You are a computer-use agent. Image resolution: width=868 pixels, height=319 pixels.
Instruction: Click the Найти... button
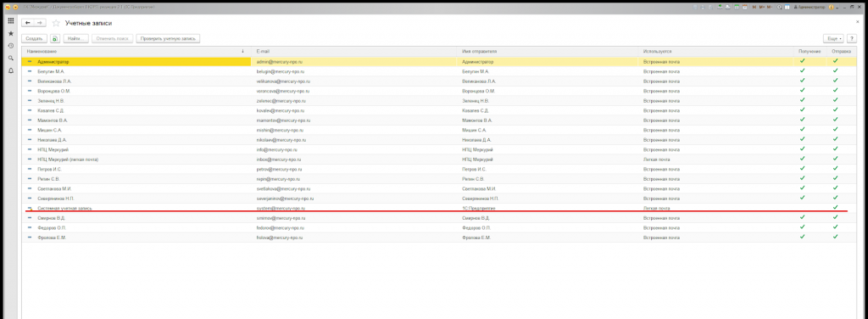(x=75, y=39)
